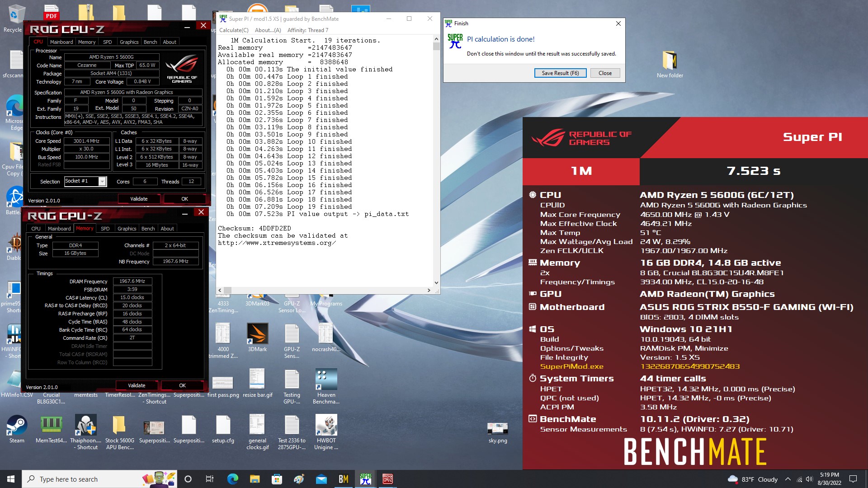This screenshot has width=868, height=488.
Task: Open About menu in Super PI
Action: 268,30
